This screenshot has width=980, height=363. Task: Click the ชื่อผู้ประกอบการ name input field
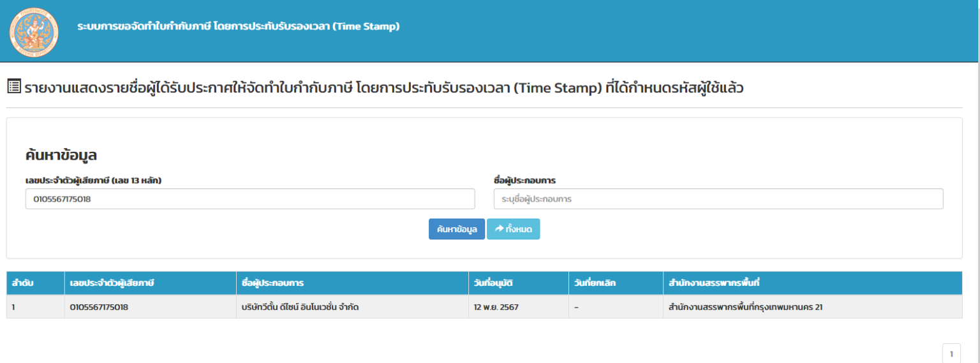pos(718,199)
